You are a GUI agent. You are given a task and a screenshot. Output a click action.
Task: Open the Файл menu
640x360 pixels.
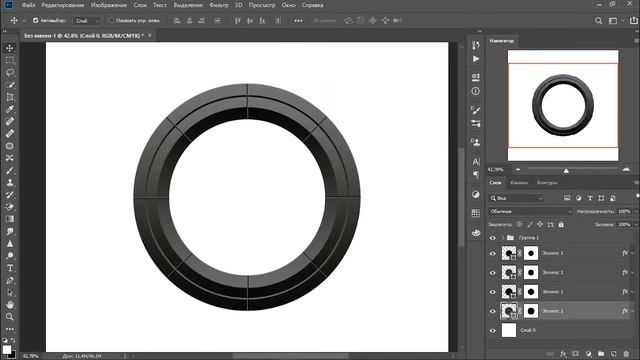pyautogui.click(x=29, y=5)
